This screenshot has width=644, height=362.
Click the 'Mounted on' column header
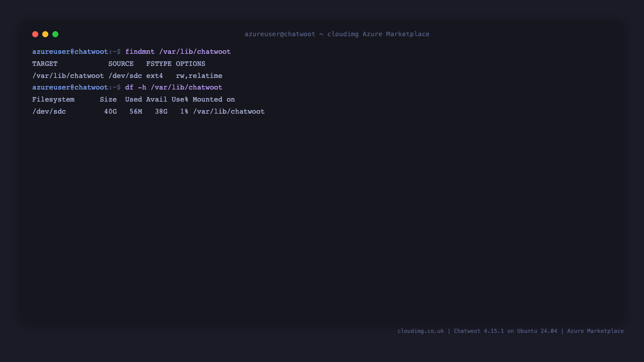214,100
